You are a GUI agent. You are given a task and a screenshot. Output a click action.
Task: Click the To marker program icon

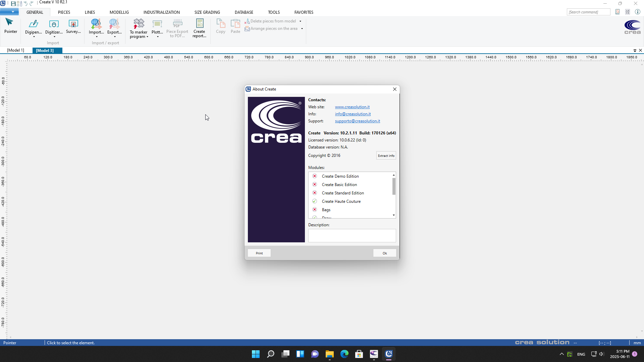(139, 24)
